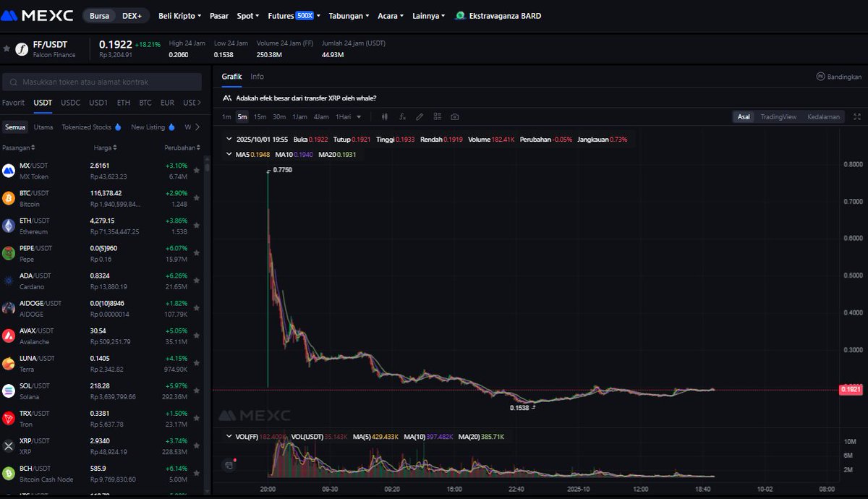Select the USDC market tab

tap(70, 103)
